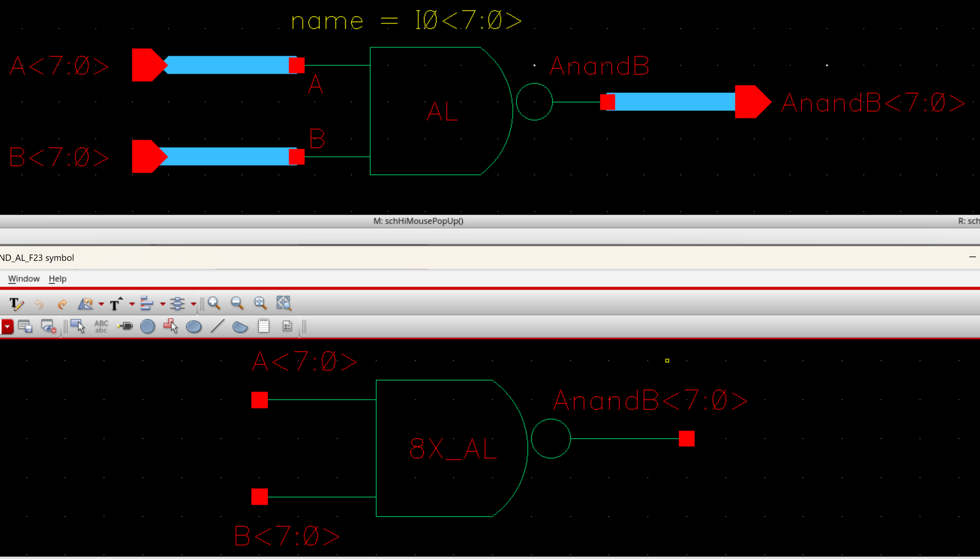Click the 8X_AL symbol label text
980x559 pixels.
click(453, 448)
